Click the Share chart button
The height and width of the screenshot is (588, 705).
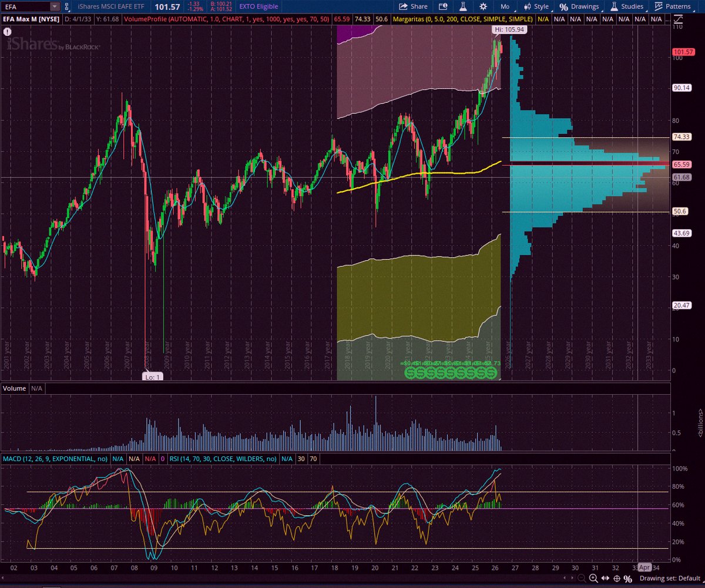point(414,6)
